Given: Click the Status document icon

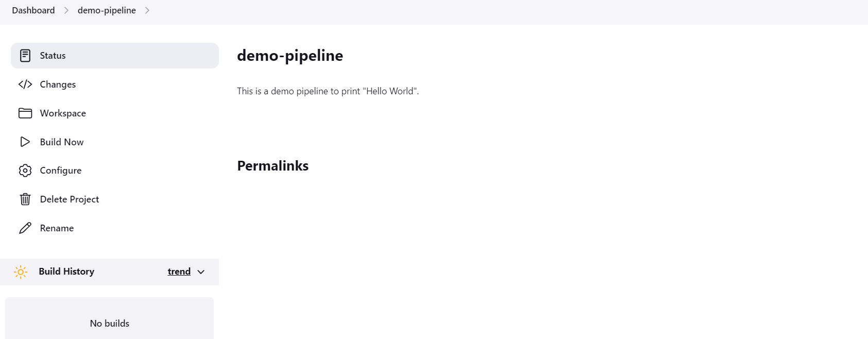Looking at the screenshot, I should [x=25, y=56].
